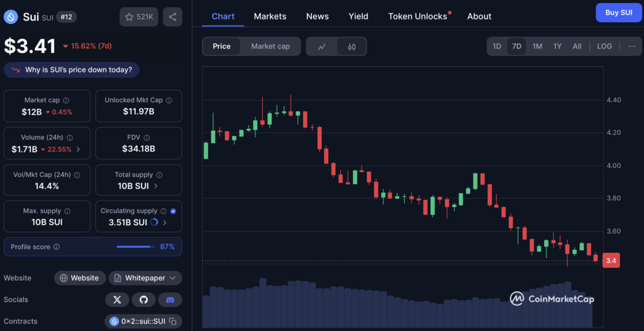Select the Price toggle
644x331 pixels.
click(x=221, y=47)
